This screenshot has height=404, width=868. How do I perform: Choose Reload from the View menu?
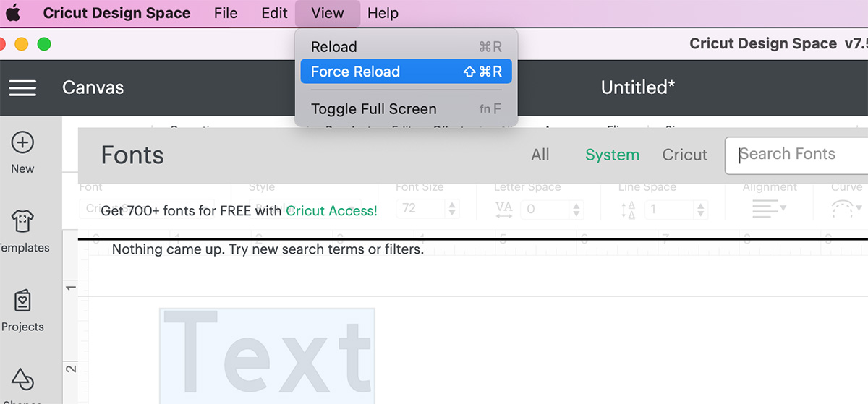point(406,47)
